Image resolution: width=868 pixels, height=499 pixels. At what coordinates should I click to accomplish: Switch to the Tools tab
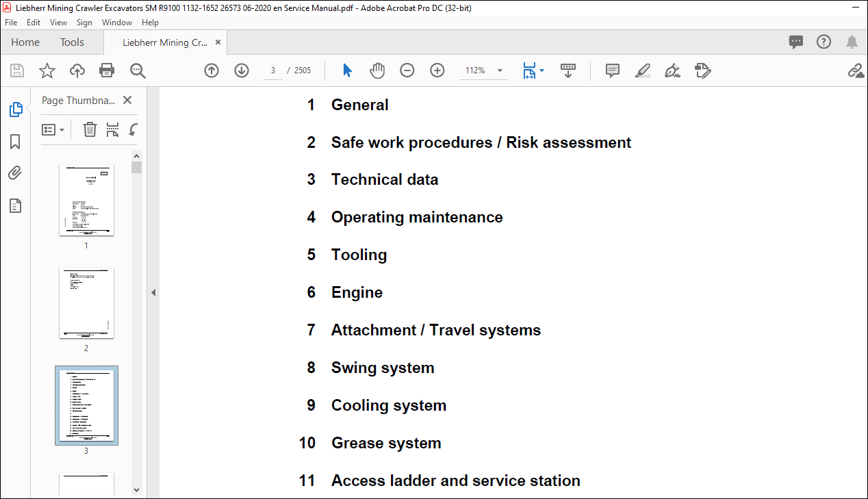coord(72,42)
